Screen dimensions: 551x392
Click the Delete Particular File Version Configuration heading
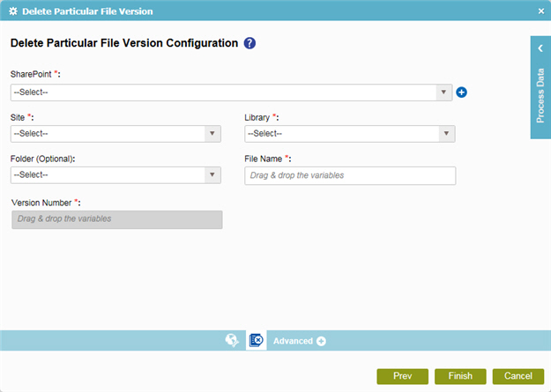124,43
